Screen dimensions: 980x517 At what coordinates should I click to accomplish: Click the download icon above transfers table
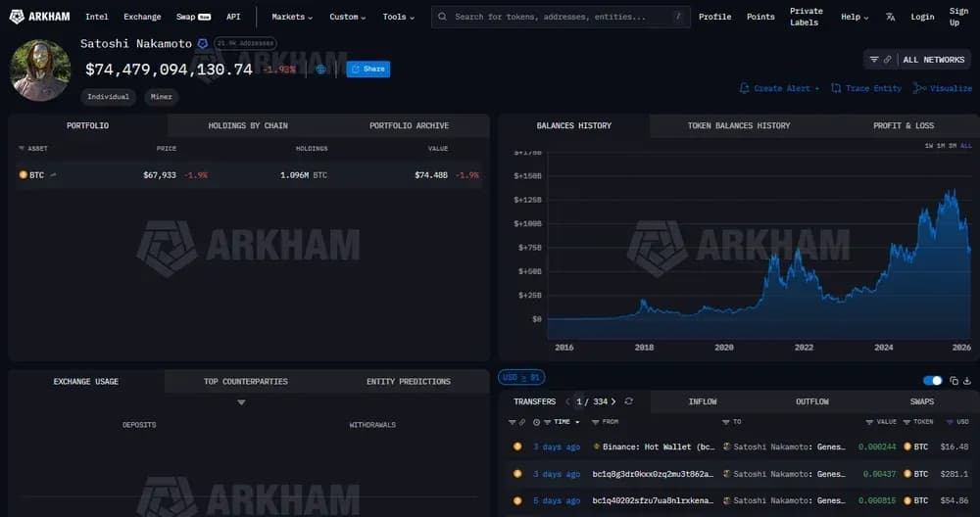click(x=967, y=381)
